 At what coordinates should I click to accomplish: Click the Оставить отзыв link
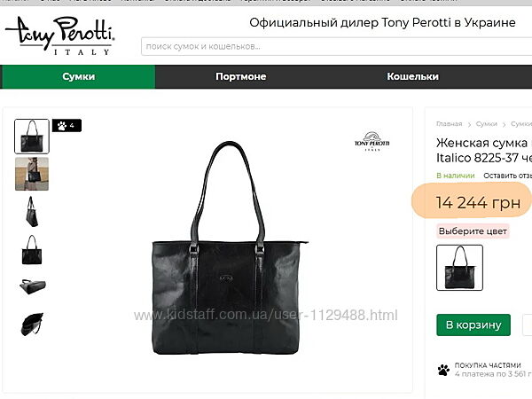point(507,176)
